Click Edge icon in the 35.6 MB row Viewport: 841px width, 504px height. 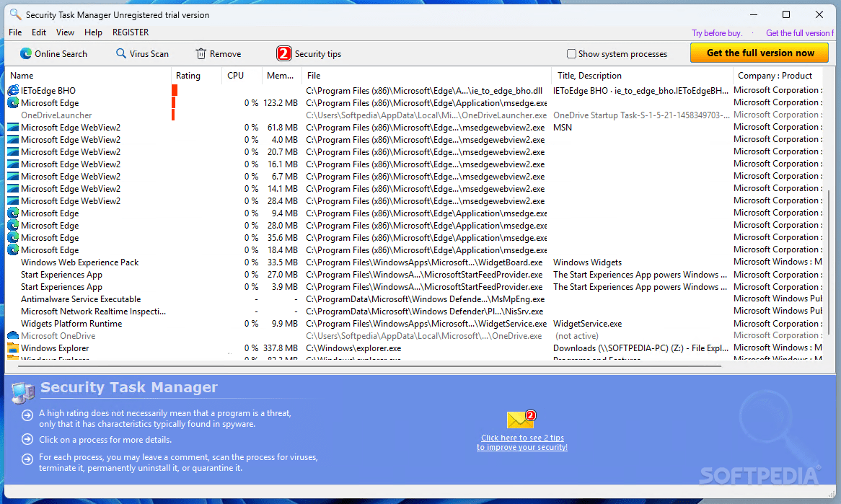(x=13, y=238)
